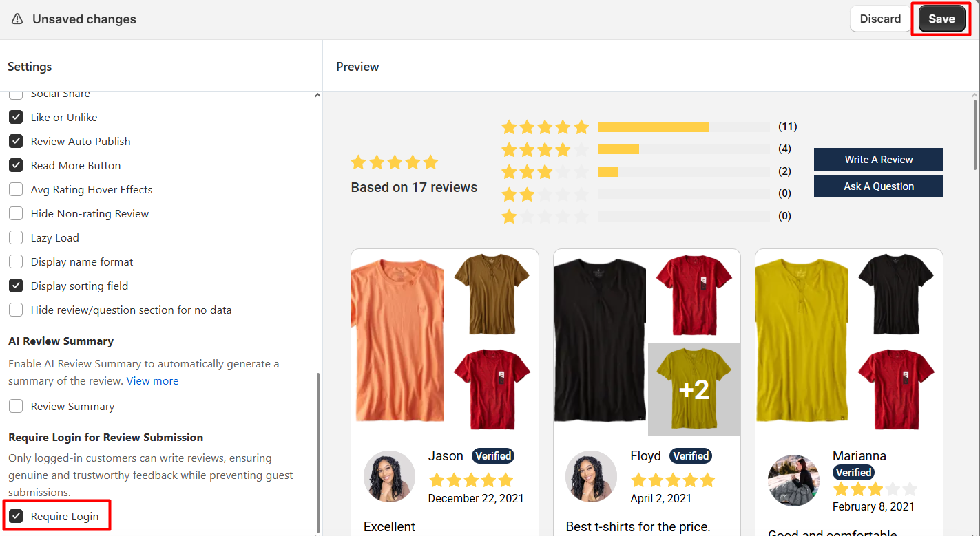
Task: Open the View more link
Action: click(x=152, y=380)
